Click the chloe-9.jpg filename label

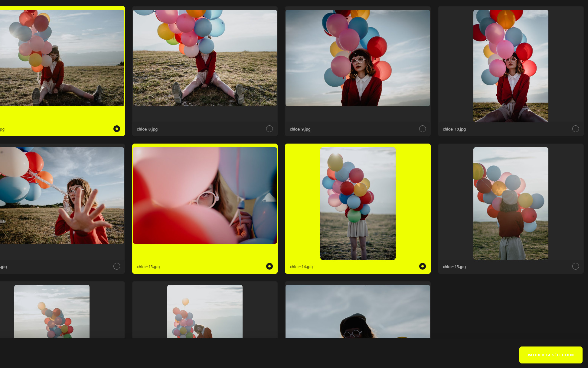click(x=300, y=129)
